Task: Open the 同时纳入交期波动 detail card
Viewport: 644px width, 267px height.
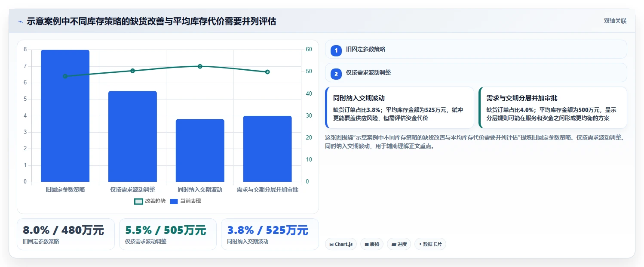Action: point(399,108)
